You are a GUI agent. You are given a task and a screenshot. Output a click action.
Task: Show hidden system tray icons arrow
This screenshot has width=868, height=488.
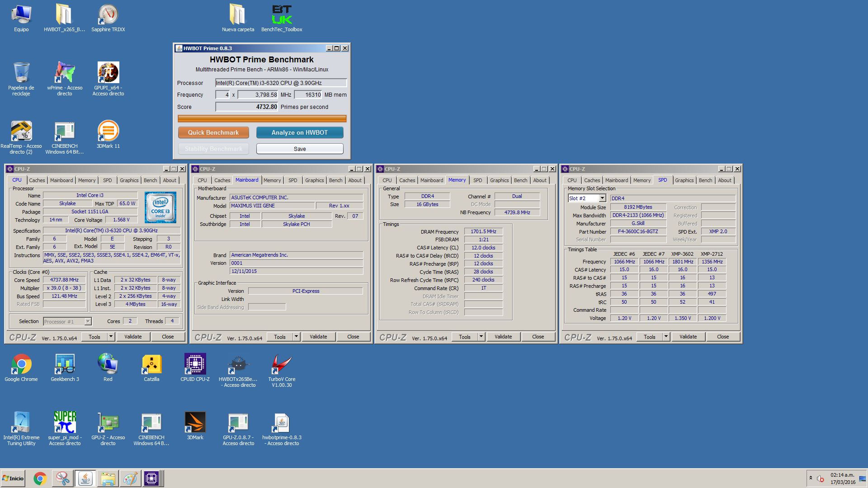point(811,478)
